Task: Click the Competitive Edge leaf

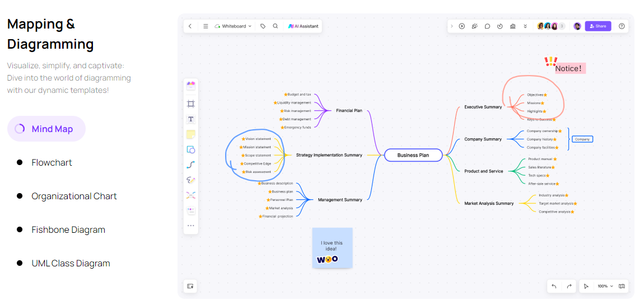Action: point(255,163)
